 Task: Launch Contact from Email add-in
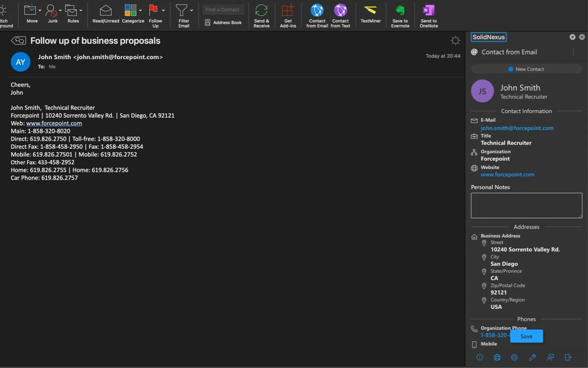pos(317,15)
